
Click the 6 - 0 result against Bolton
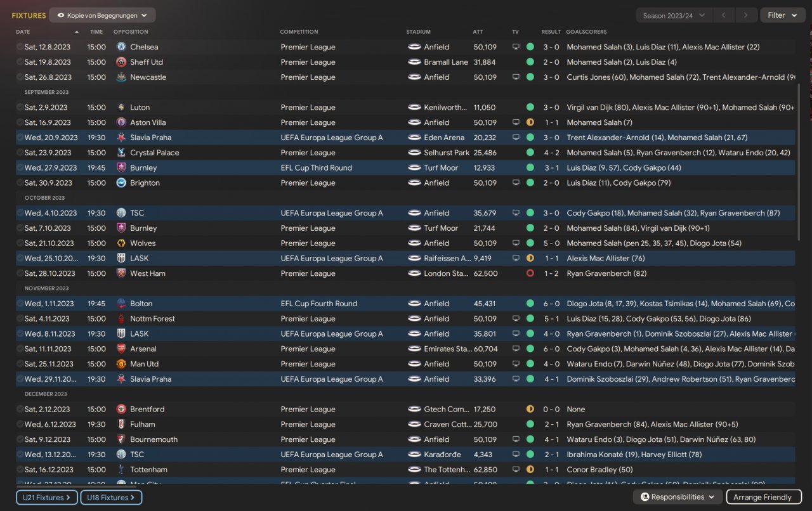pyautogui.click(x=551, y=304)
